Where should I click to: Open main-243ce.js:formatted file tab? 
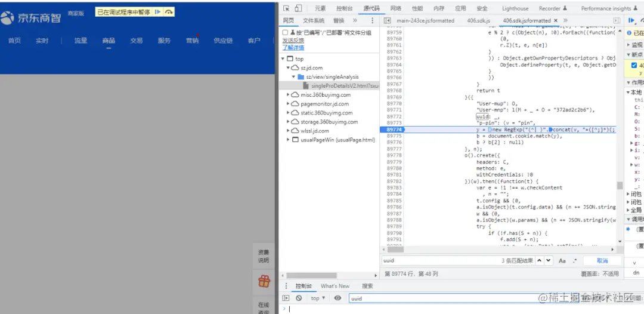pyautogui.click(x=426, y=20)
